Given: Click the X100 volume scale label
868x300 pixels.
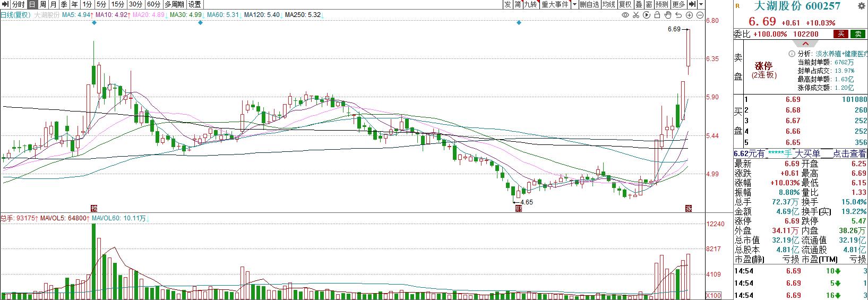Looking at the screenshot, I should (x=714, y=295).
